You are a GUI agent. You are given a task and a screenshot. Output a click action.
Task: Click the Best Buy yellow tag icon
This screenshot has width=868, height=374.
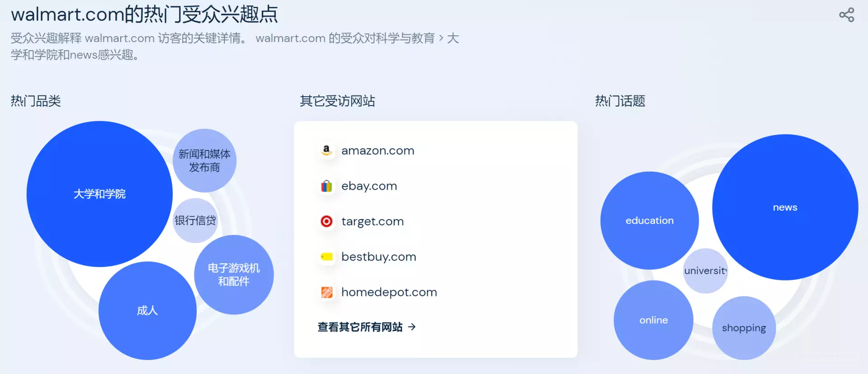(x=326, y=257)
